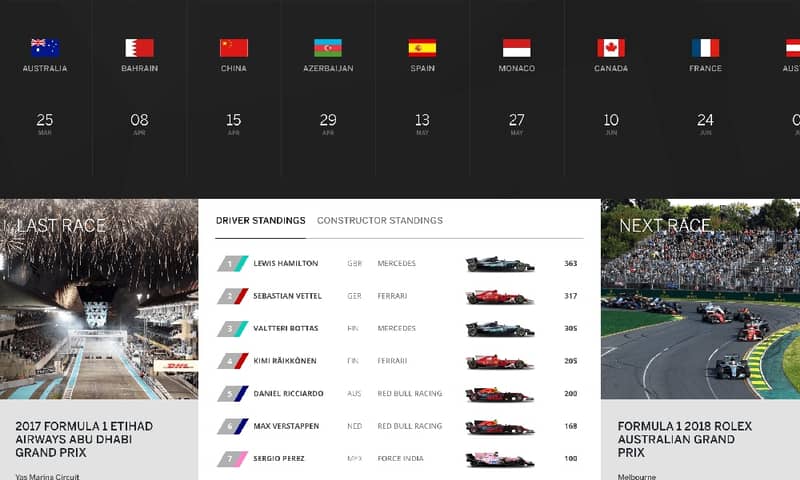This screenshot has height=480, width=800.
Task: Click Verstappen's points total 168
Action: pos(570,426)
